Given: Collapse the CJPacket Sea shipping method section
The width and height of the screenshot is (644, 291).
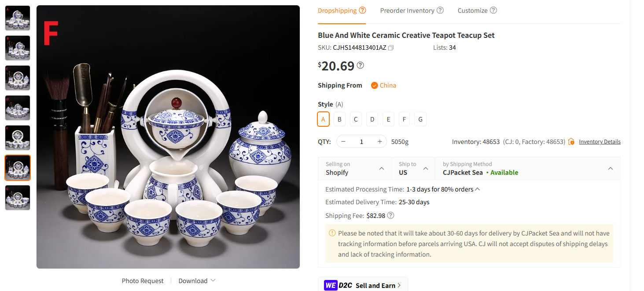Looking at the screenshot, I should [611, 168].
